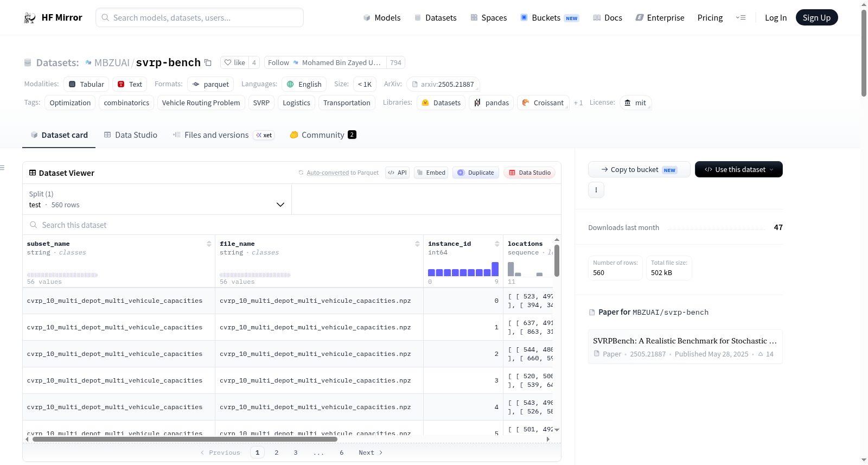The height and width of the screenshot is (465, 868).
Task: Focus the main search models field
Action: point(200,17)
